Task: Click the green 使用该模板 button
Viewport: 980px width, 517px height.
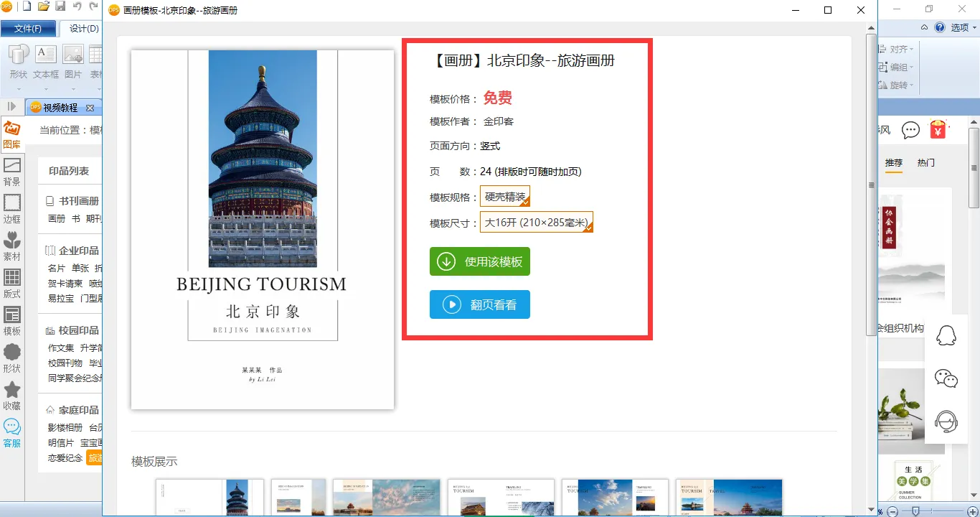Action: (480, 261)
